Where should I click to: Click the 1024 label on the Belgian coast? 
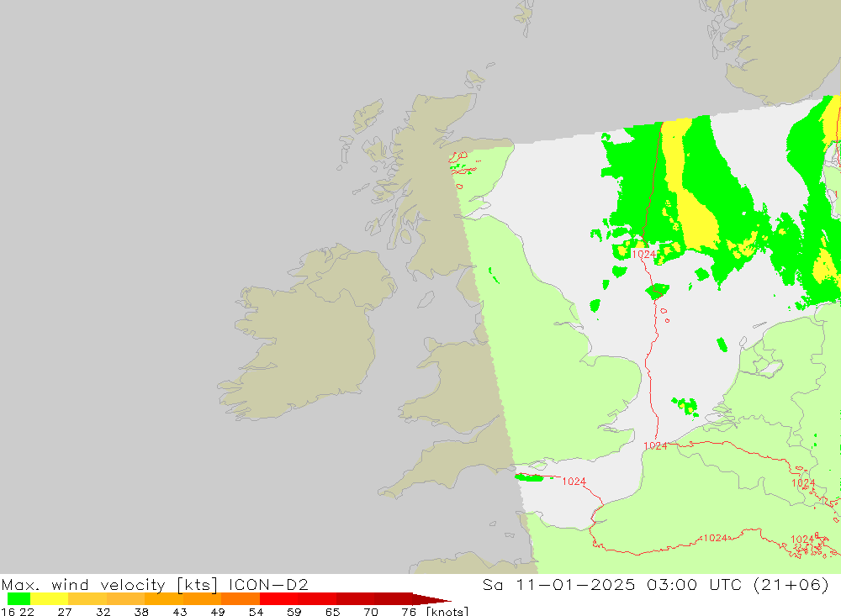pyautogui.click(x=655, y=445)
